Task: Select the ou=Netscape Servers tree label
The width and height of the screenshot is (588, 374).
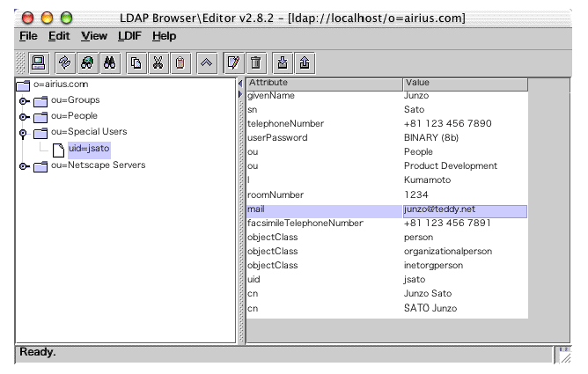Action: [x=99, y=165]
